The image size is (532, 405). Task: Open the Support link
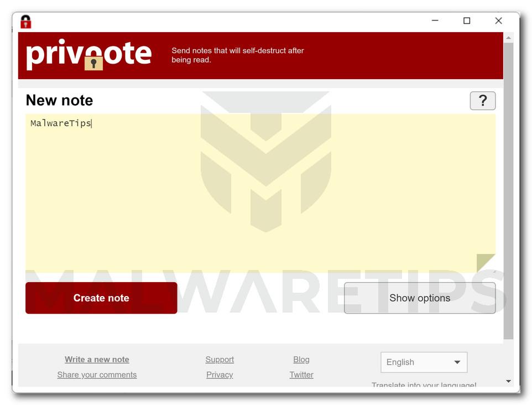coord(220,359)
